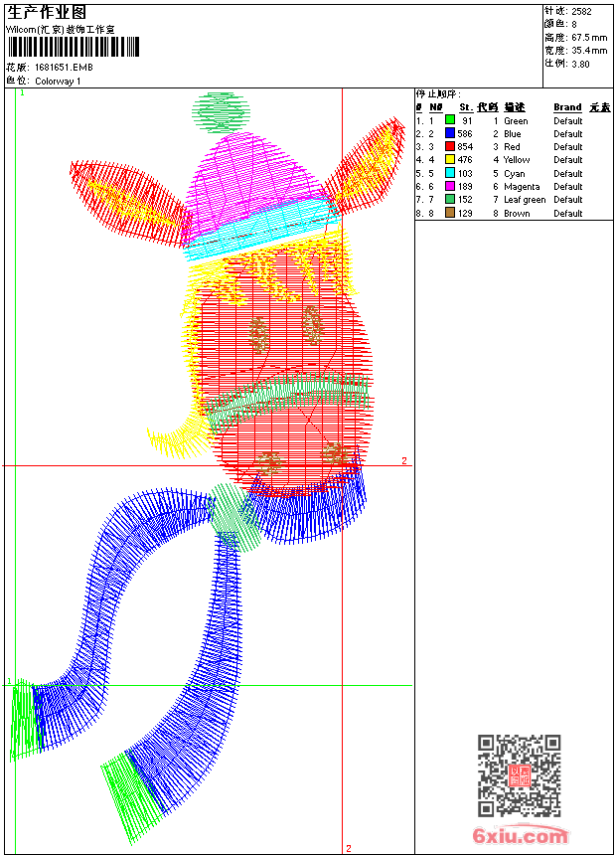Image resolution: width=616 pixels, height=855 pixels.
Task: Select the Cyan color swatch in row 5
Action: pyautogui.click(x=450, y=173)
